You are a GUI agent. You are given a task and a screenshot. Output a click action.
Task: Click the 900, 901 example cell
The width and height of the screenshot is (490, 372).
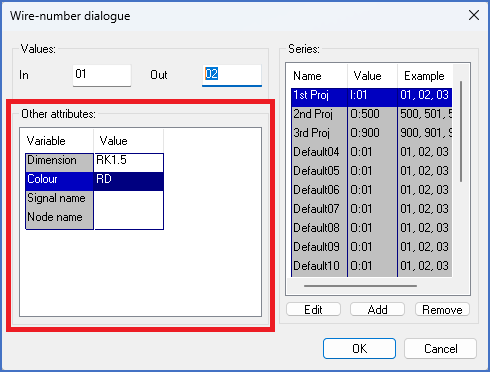425,135
